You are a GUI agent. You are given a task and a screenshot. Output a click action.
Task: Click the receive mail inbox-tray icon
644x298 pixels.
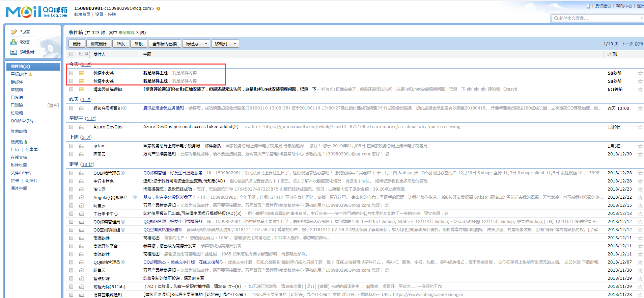point(13,42)
